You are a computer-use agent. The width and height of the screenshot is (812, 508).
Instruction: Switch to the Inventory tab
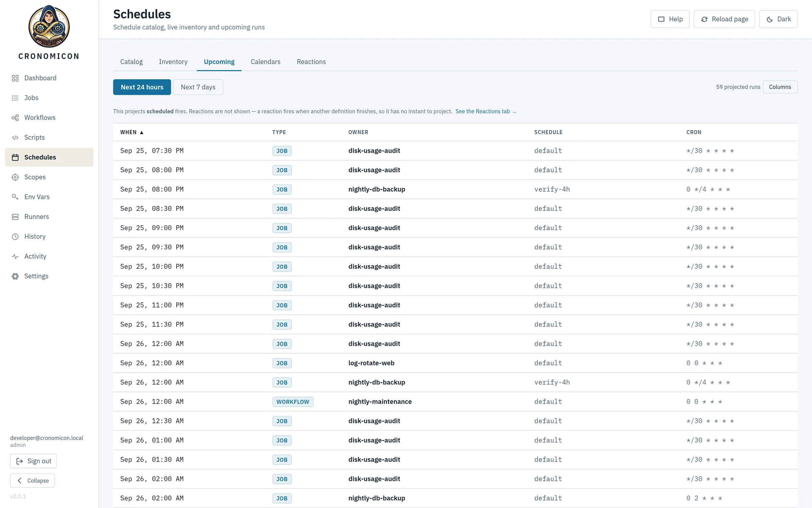(173, 62)
